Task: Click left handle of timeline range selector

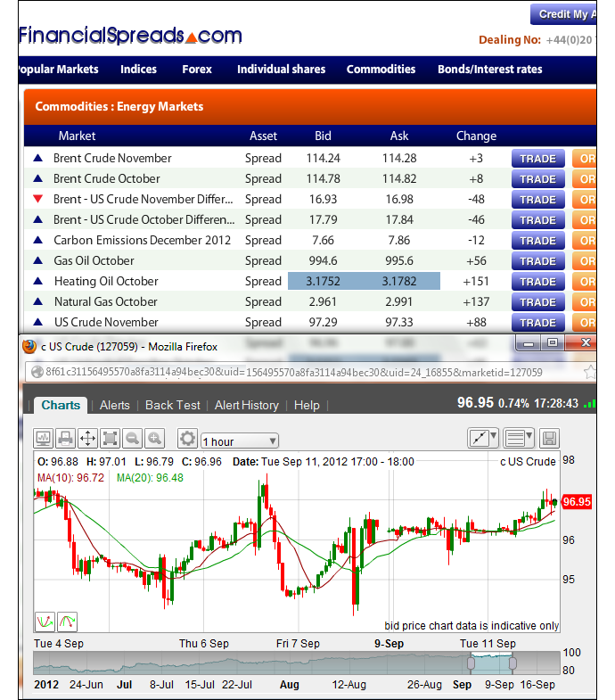Action: (x=471, y=663)
